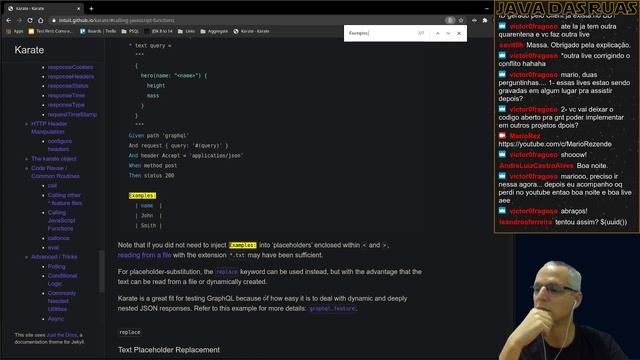Close the find-in-page bar

pyautogui.click(x=459, y=33)
